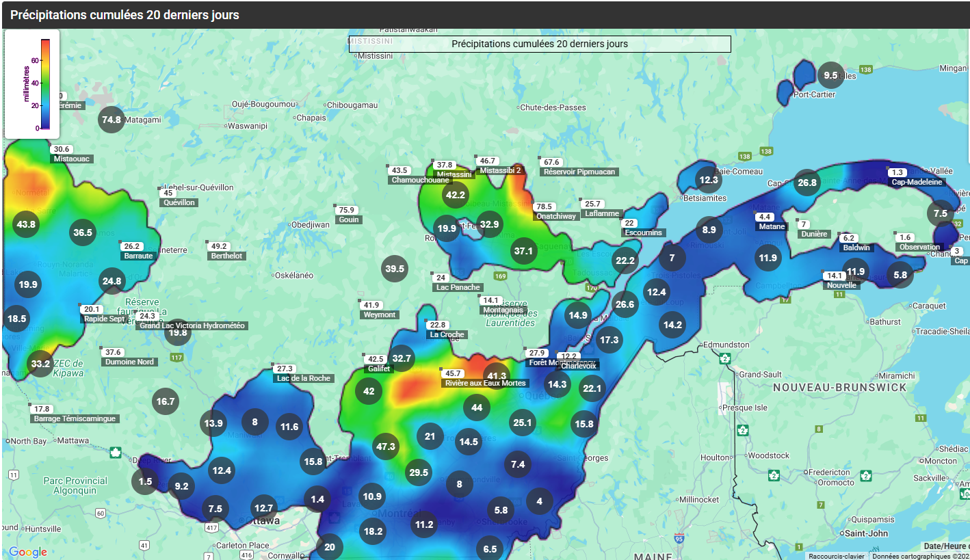Image resolution: width=970 pixels, height=560 pixels.
Task: Click the Google logo on the map
Action: point(28,552)
